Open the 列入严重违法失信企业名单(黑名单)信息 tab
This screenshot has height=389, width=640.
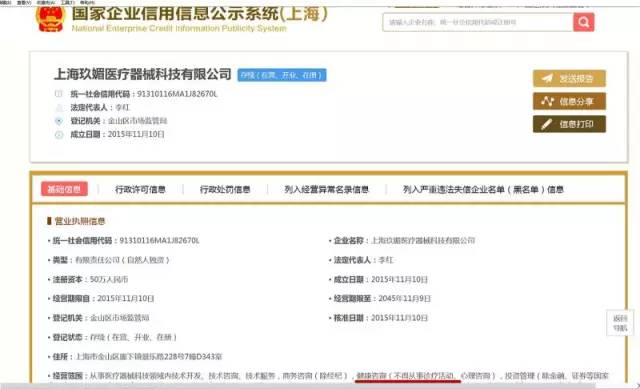point(483,189)
